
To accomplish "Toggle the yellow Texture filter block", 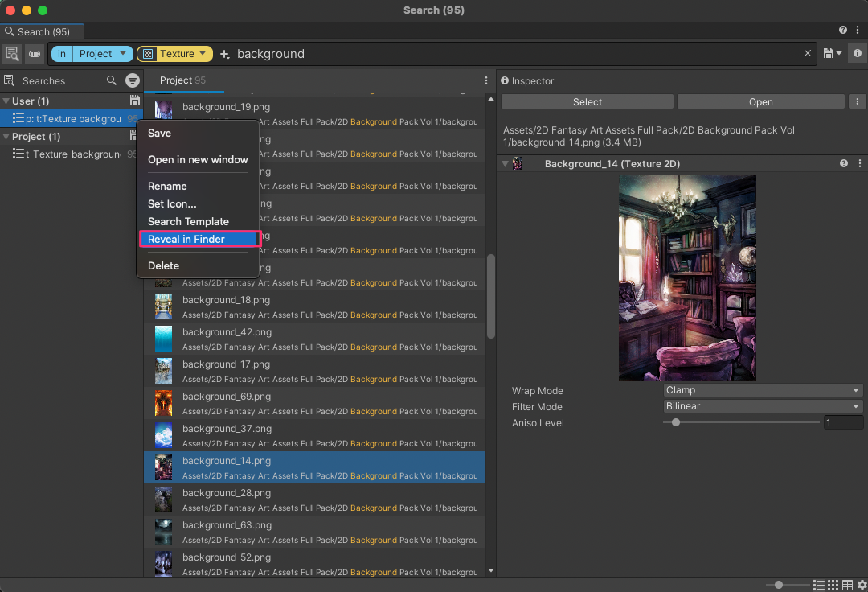I will pyautogui.click(x=174, y=53).
